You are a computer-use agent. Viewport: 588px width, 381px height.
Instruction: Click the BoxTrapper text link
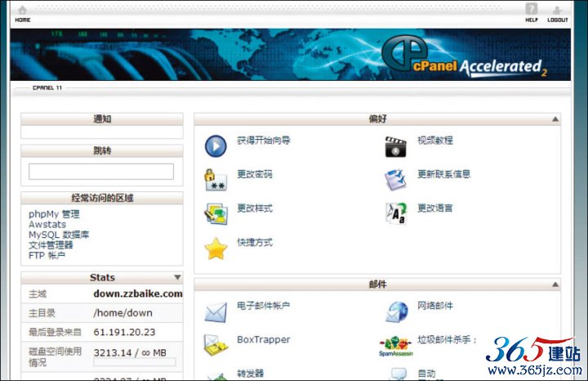[x=264, y=339]
